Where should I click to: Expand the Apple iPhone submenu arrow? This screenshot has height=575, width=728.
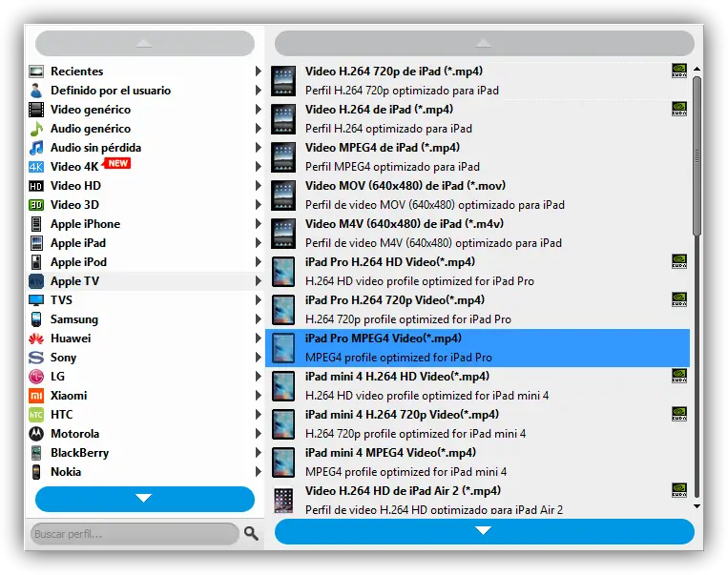[x=259, y=224]
